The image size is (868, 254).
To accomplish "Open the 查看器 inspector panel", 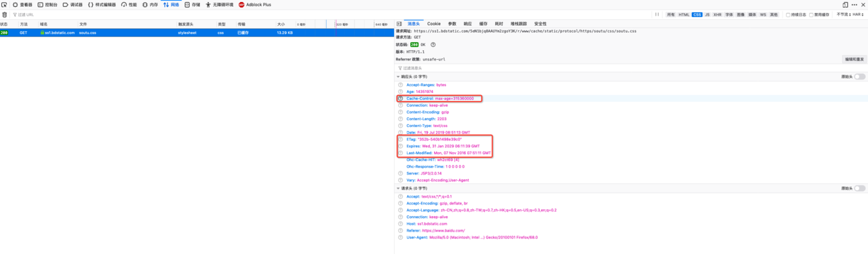I will [22, 4].
